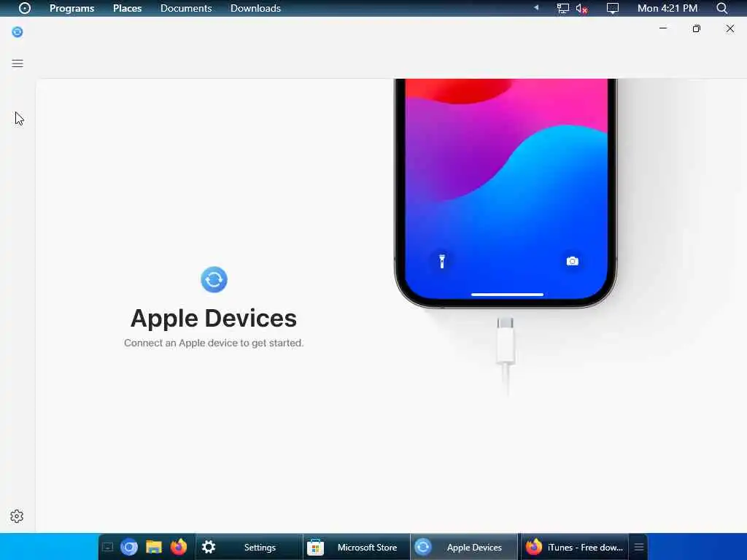Tap the flashlight icon on the phone image
The height and width of the screenshot is (560, 747).
pyautogui.click(x=442, y=261)
